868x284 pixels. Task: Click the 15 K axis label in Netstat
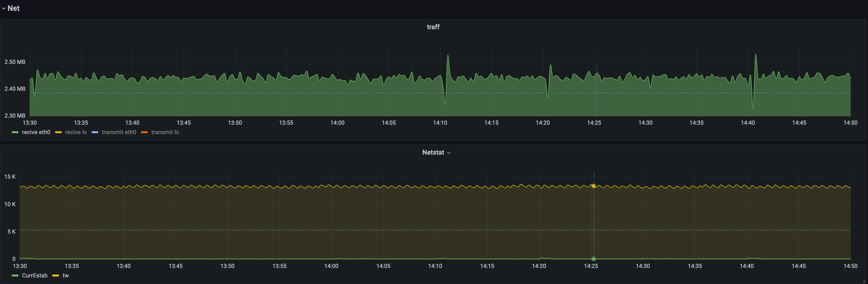[x=10, y=177]
